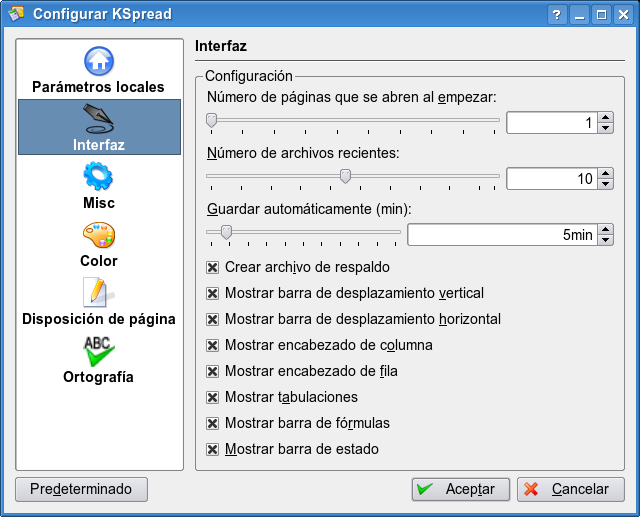This screenshot has height=517, width=640.
Task: Open the Ortografía ABC checkmark icon
Action: point(98,350)
